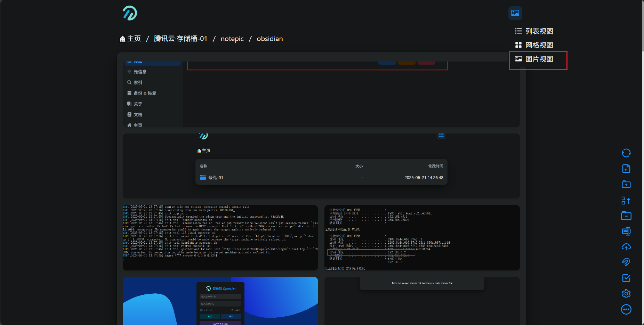
Task: Click the cloud upload icon
Action: point(626,247)
